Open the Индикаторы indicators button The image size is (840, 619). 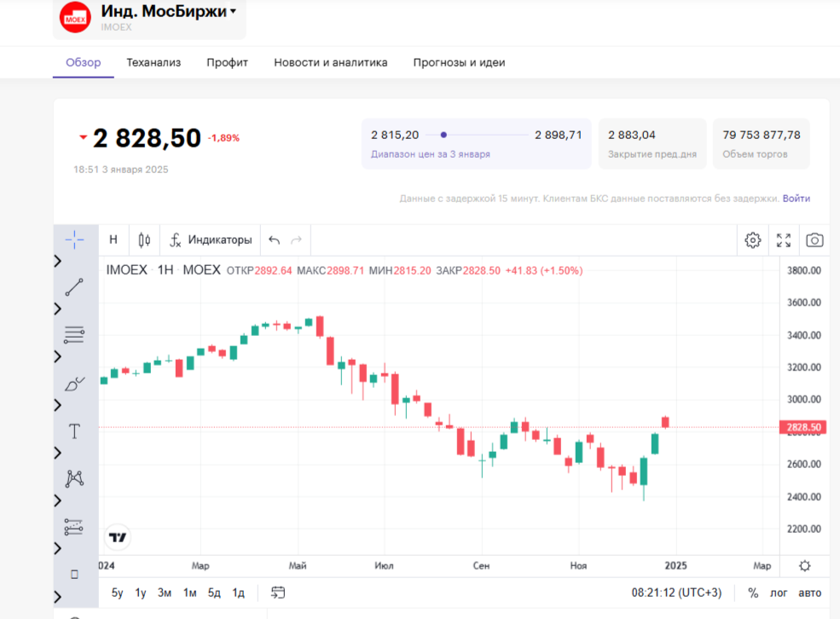pos(211,240)
